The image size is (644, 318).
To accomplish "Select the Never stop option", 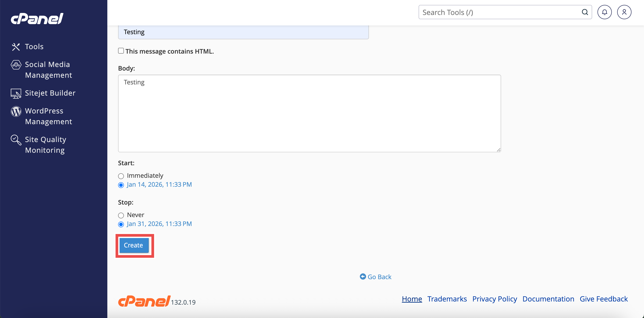I will (121, 215).
